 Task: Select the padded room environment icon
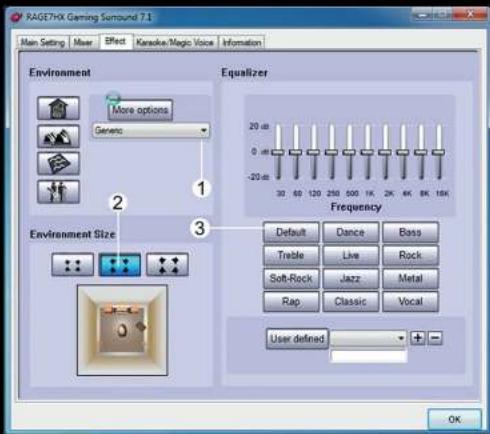click(58, 164)
